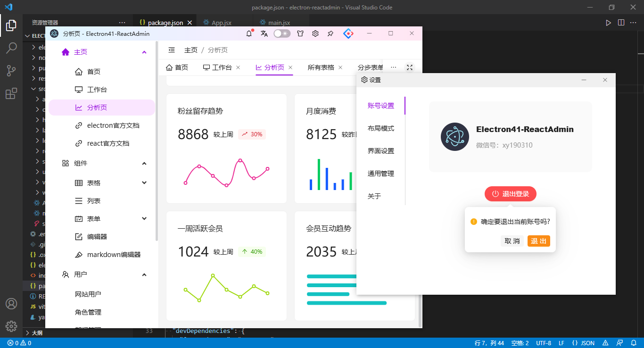644x348 pixels.
Task: Click notification bell in Electron41-ReactAdmin titlebar
Action: pos(249,33)
